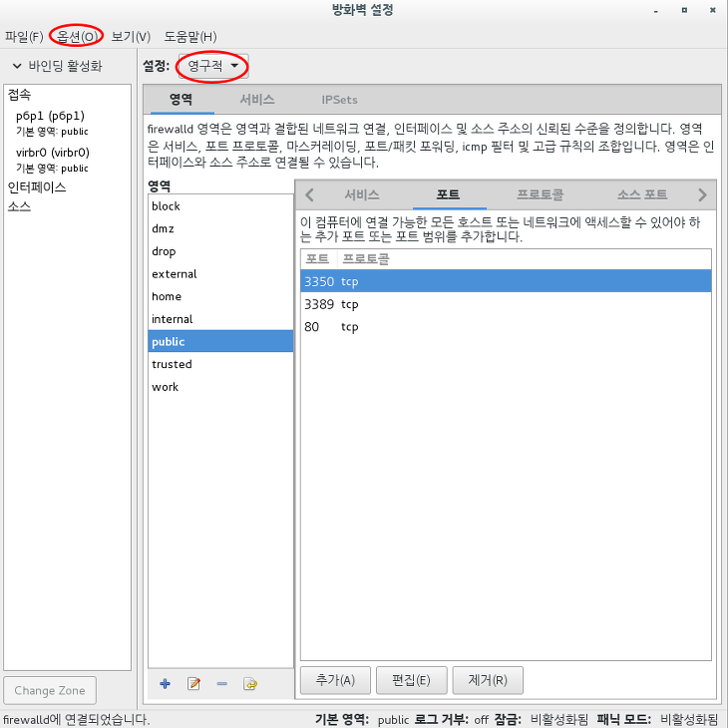This screenshot has height=728, width=728.
Task: Click the 추가(A) button
Action: [335, 680]
